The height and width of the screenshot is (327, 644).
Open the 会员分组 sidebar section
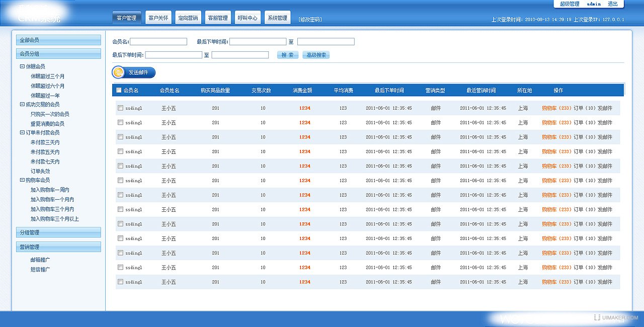pyautogui.click(x=58, y=54)
